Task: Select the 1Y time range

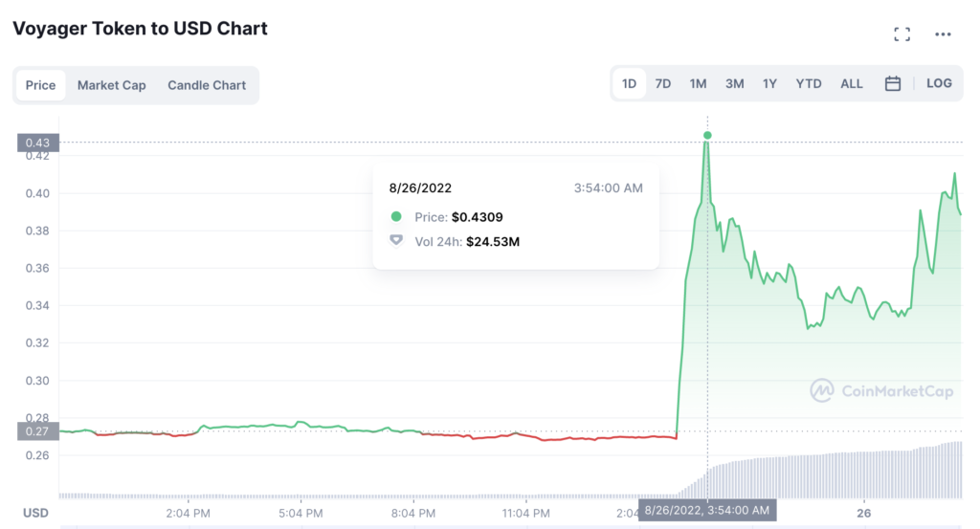Action: pyautogui.click(x=769, y=84)
